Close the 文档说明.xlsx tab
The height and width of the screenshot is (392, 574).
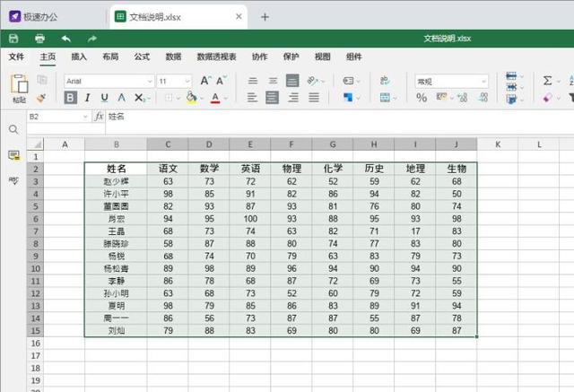tap(239, 16)
